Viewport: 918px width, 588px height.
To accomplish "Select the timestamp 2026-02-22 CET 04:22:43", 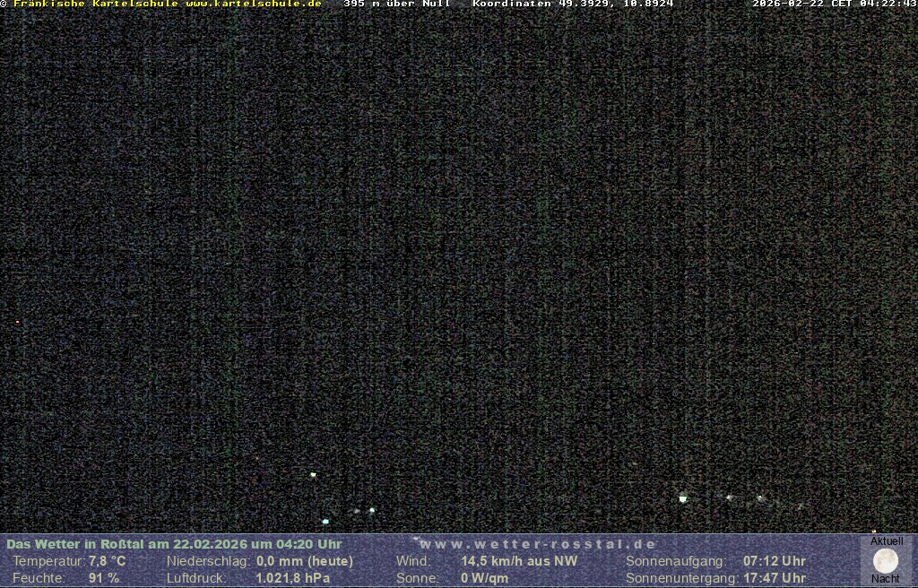I will (x=834, y=4).
